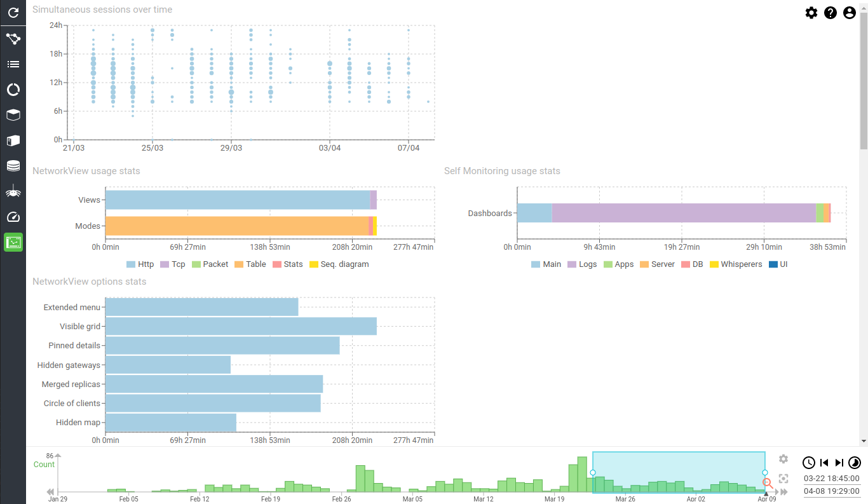The width and height of the screenshot is (868, 504).
Task: Click the Hidden gateways bar
Action: 168,365
